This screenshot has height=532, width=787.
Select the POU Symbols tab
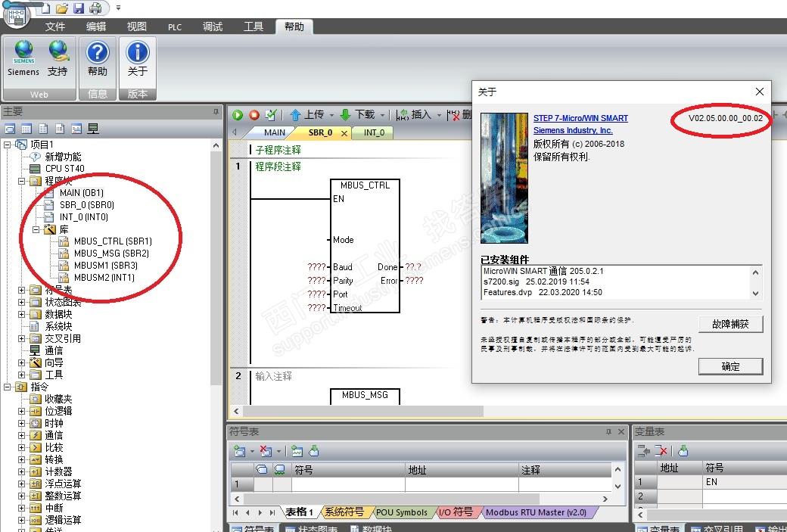click(402, 512)
